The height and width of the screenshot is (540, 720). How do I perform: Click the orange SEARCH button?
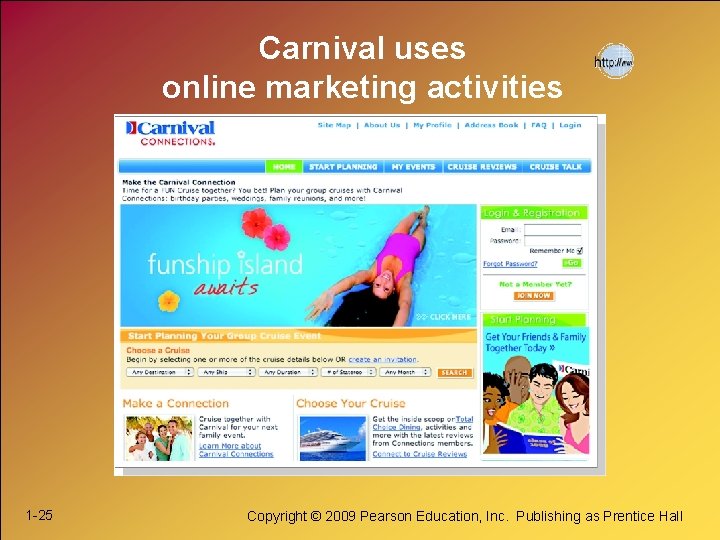(x=455, y=373)
